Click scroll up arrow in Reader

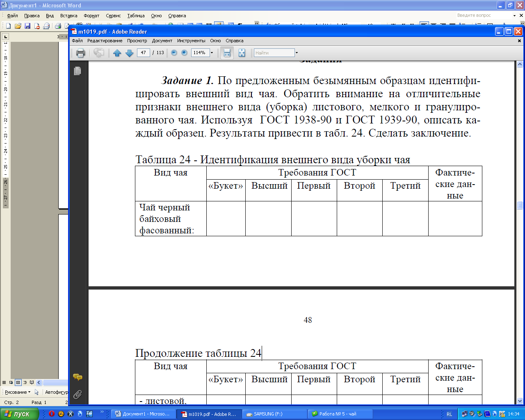pyautogui.click(x=520, y=64)
